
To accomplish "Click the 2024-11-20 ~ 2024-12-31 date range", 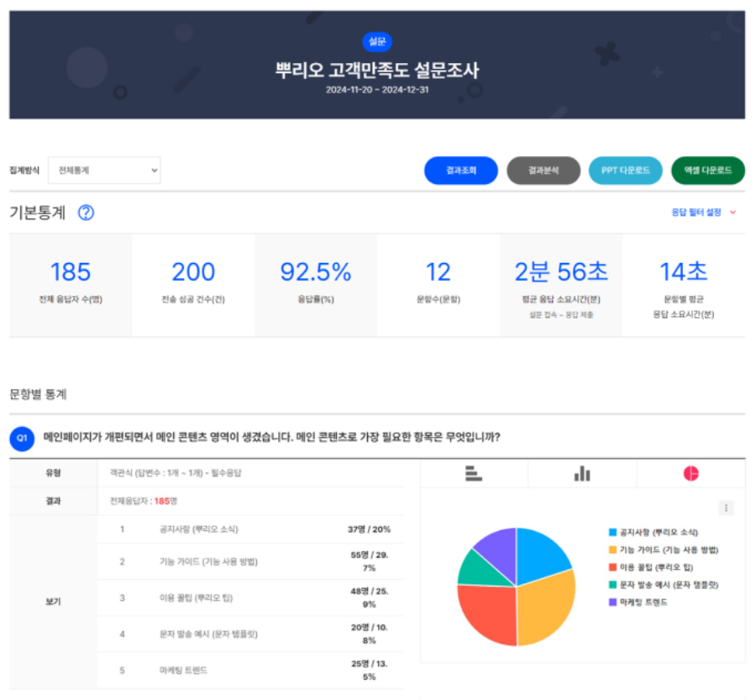I will point(377,90).
